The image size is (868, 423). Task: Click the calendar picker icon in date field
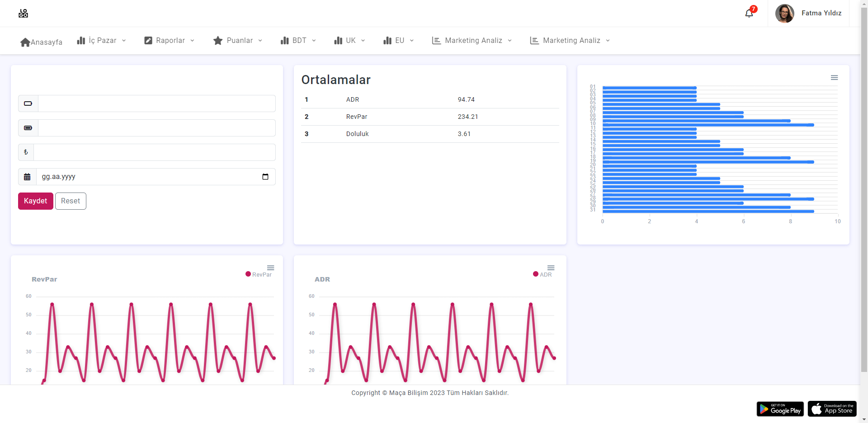pos(265,177)
